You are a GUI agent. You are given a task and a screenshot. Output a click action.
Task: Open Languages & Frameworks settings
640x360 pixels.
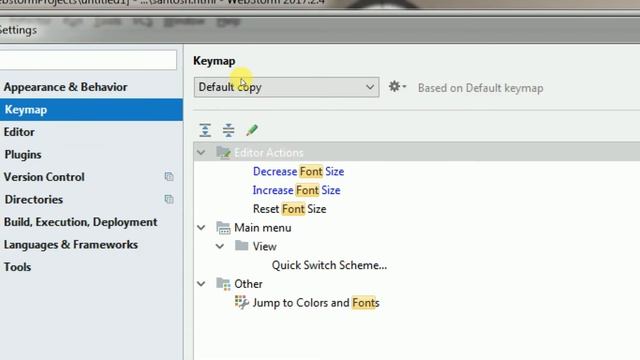pos(71,244)
